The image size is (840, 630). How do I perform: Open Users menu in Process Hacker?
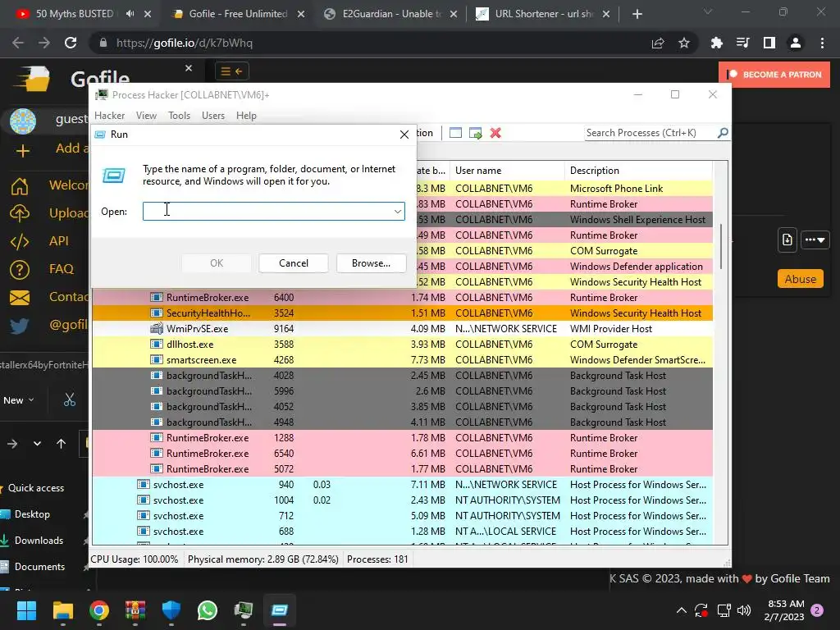213,115
